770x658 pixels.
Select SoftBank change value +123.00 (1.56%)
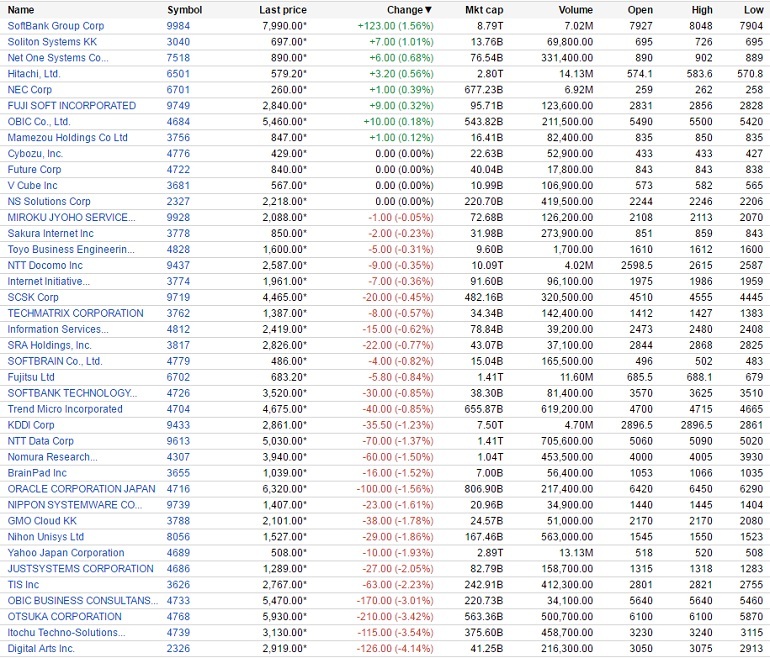pos(395,26)
